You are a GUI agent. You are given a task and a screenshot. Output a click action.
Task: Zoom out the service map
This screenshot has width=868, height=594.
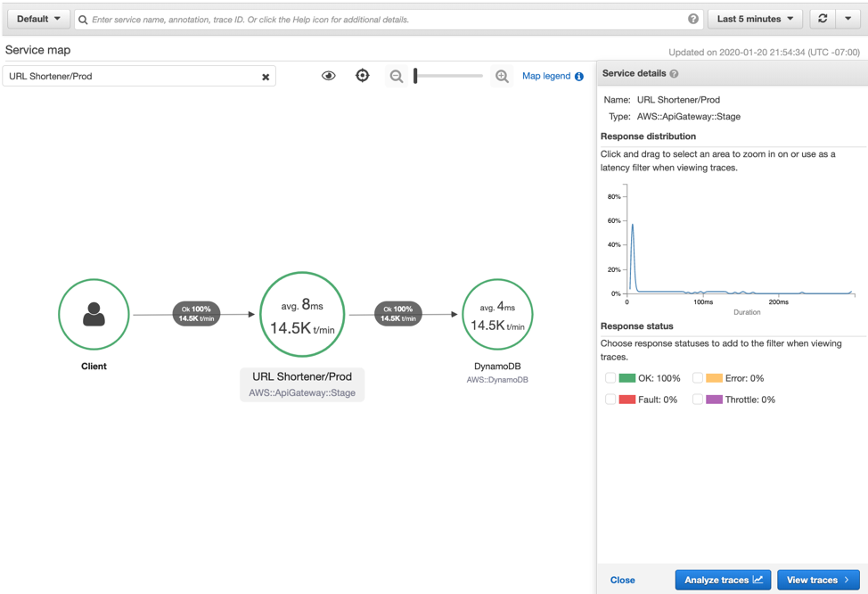coord(397,76)
